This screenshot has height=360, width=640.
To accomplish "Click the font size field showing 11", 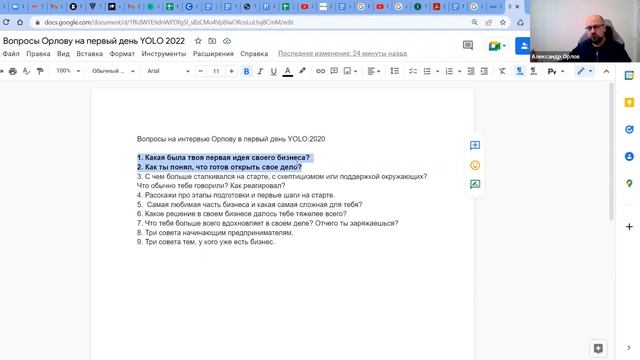I will coord(216,71).
